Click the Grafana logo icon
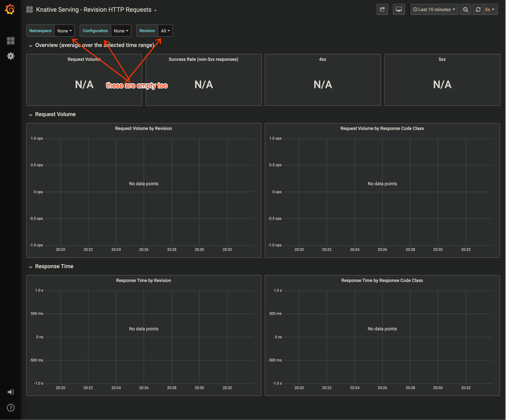The width and height of the screenshot is (506, 420). [10, 9]
